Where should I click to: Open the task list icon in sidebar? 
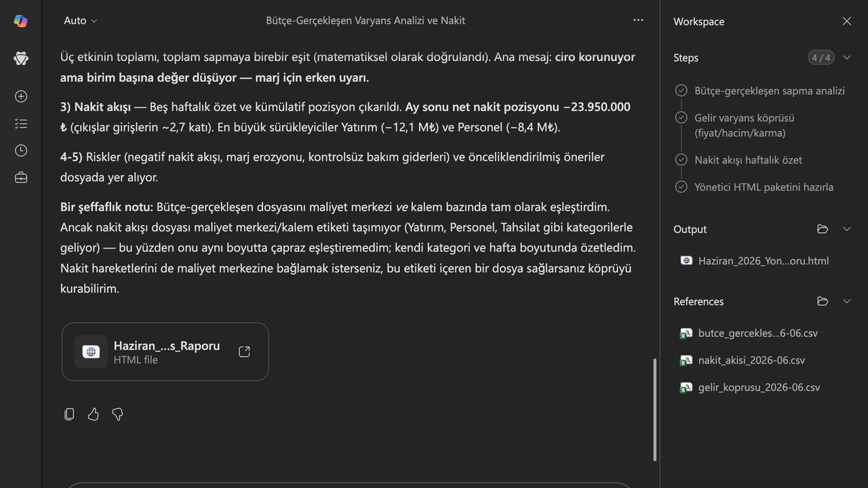pyautogui.click(x=21, y=123)
